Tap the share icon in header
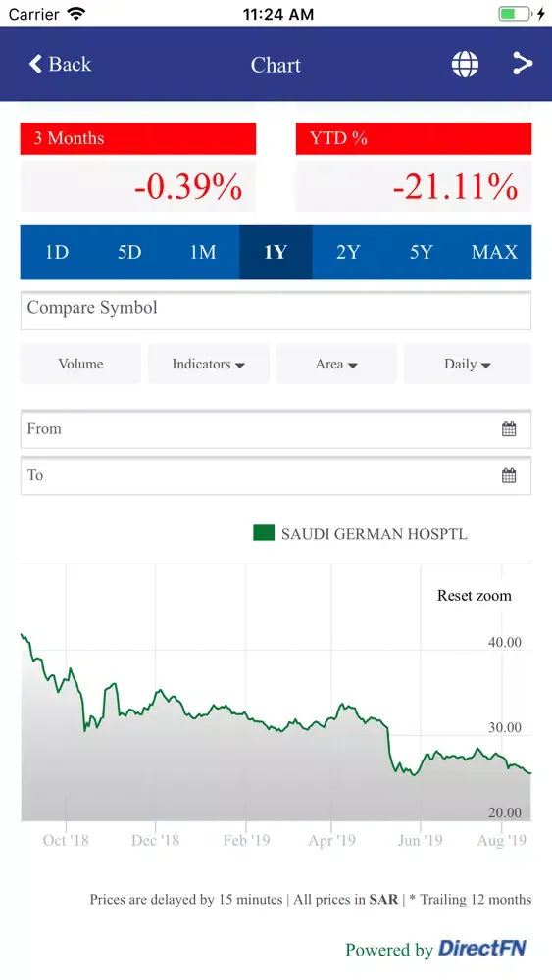 (522, 64)
